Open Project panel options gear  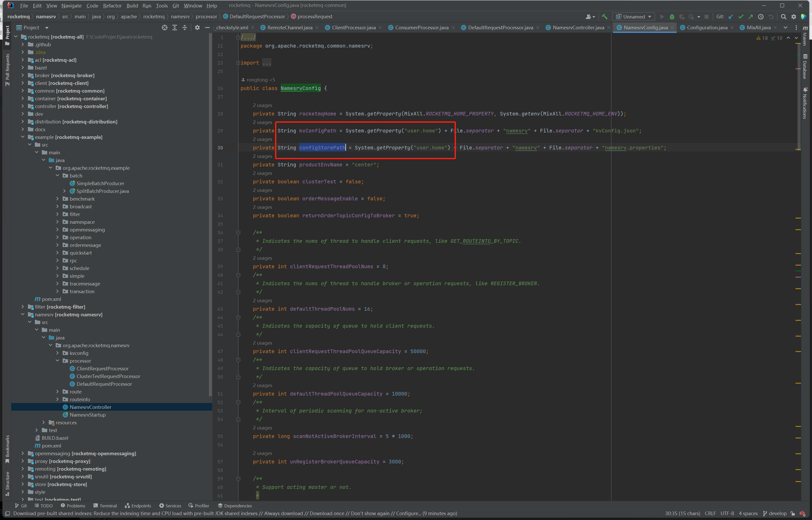(197, 28)
